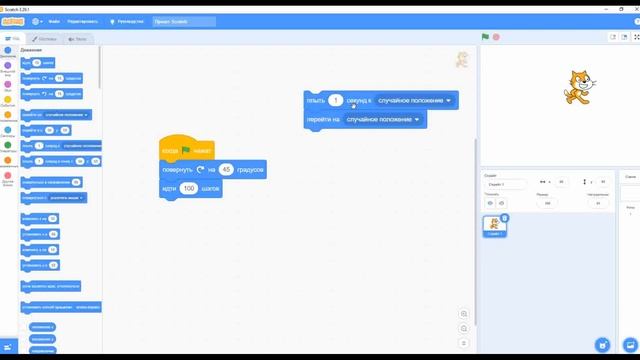Click the sprite x position field

point(561,182)
